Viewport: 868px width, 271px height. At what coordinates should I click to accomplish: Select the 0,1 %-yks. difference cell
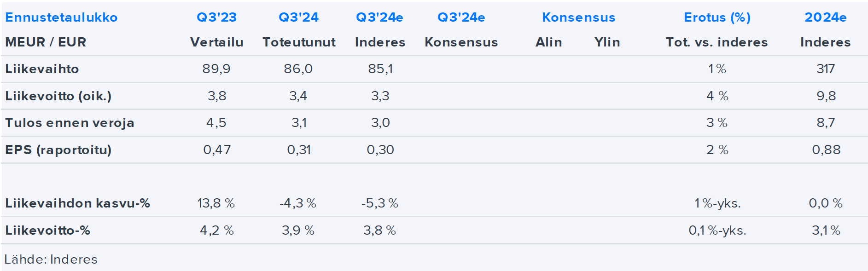pyautogui.click(x=717, y=231)
